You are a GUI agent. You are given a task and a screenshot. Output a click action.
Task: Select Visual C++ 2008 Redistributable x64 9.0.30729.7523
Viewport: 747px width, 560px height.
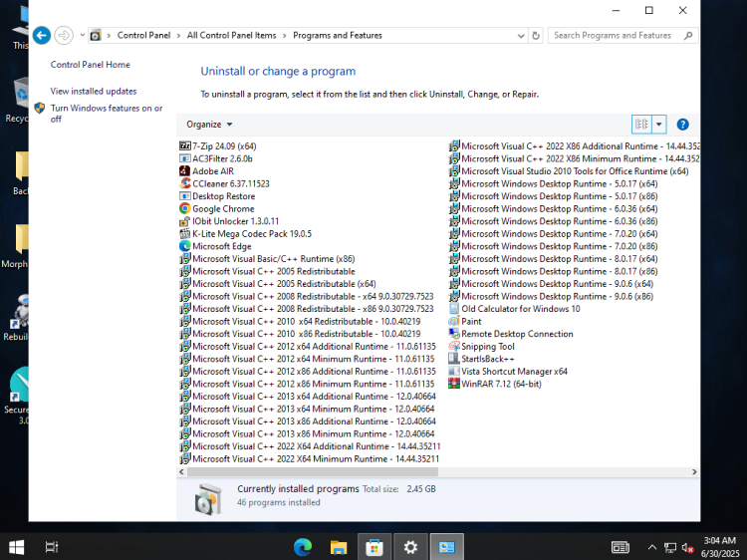[307, 296]
